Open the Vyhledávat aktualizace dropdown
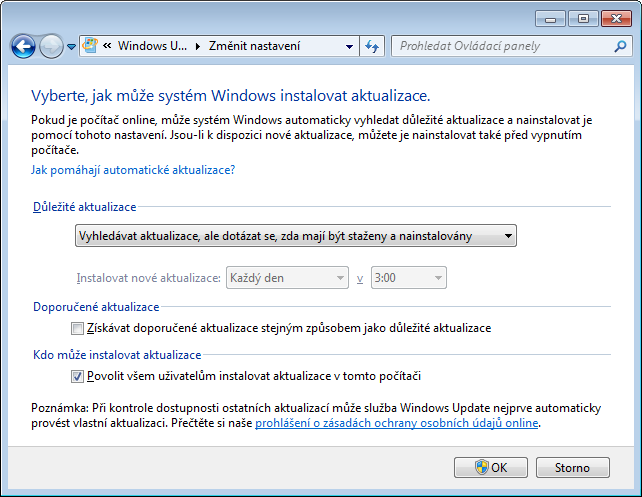The height and width of the screenshot is (497, 642). click(x=296, y=236)
